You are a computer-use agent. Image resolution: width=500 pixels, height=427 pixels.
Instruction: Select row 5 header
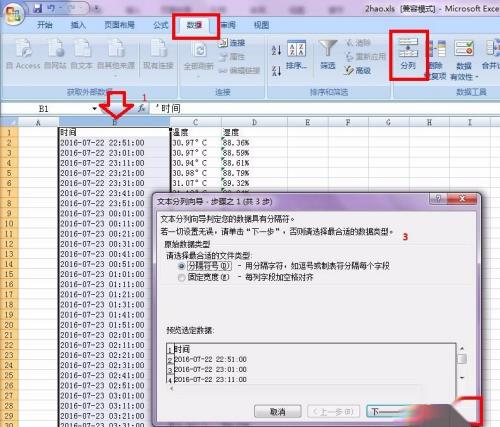point(9,173)
